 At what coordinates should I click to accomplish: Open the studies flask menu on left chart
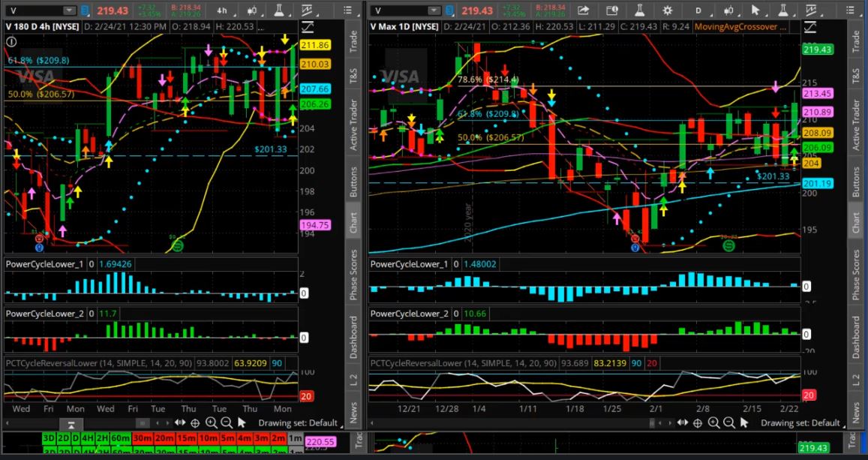(x=280, y=10)
